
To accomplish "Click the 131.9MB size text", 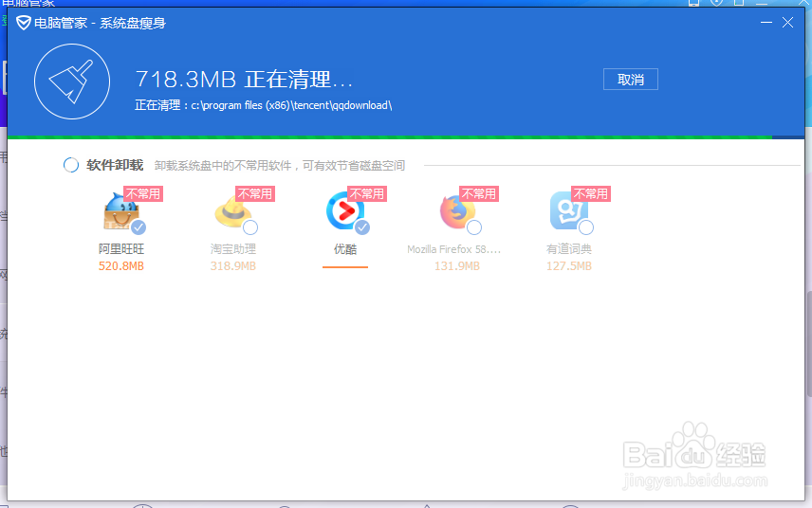I will tap(457, 266).
